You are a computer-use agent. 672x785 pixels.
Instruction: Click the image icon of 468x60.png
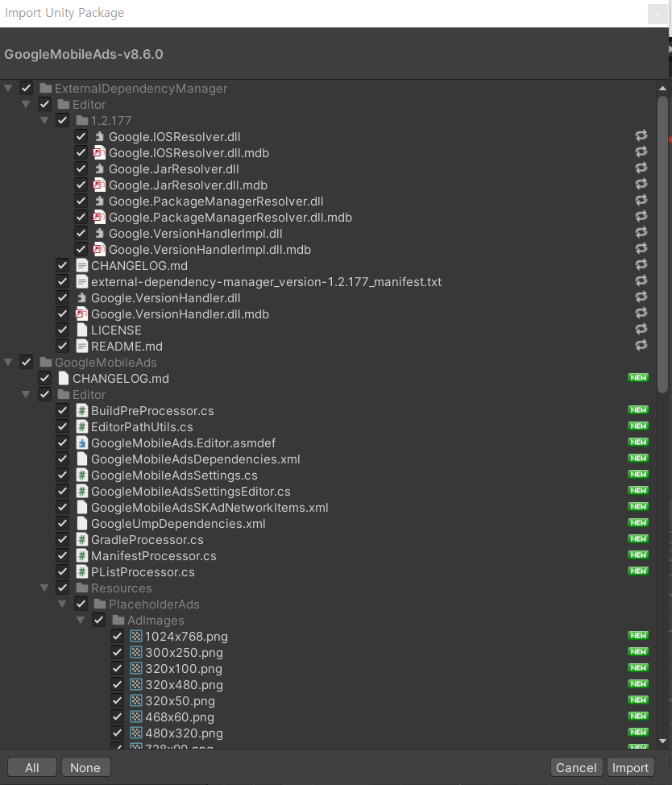tap(135, 717)
